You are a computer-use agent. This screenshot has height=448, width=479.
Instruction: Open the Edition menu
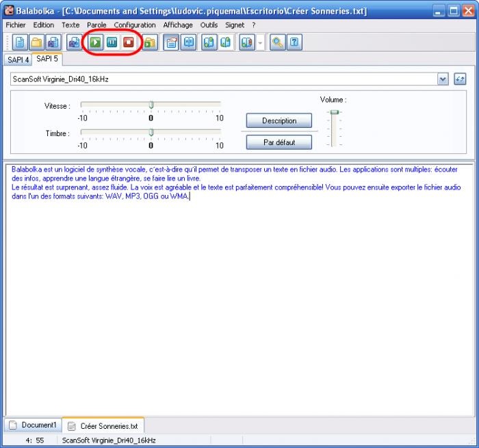point(44,25)
